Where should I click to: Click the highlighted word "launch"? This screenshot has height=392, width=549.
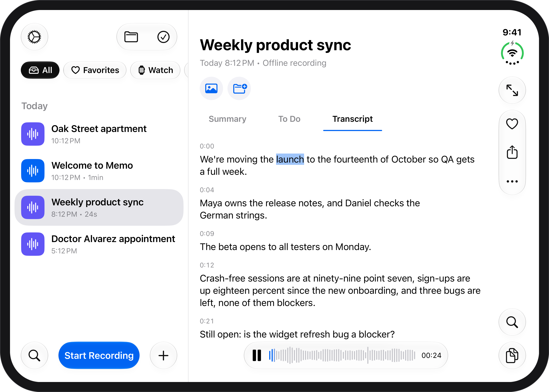click(x=290, y=159)
